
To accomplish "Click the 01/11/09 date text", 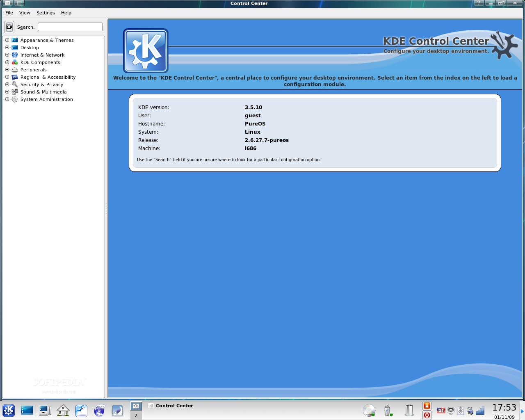I will pyautogui.click(x=504, y=417).
